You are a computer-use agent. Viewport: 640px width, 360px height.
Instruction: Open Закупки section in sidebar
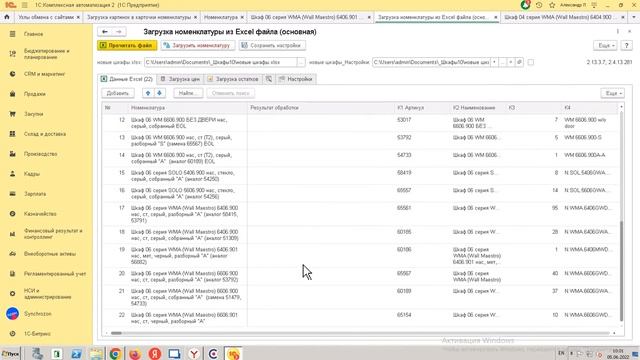tap(33, 114)
